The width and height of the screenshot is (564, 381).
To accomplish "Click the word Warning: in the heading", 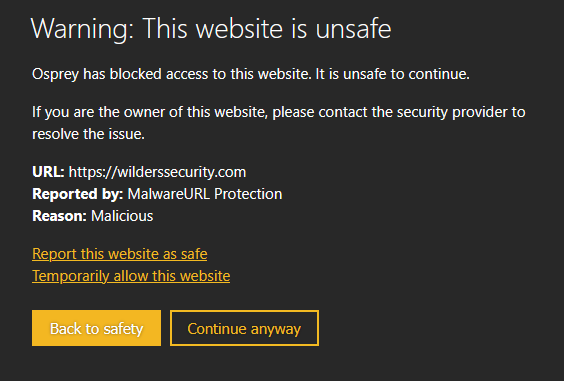I will 82,28.
